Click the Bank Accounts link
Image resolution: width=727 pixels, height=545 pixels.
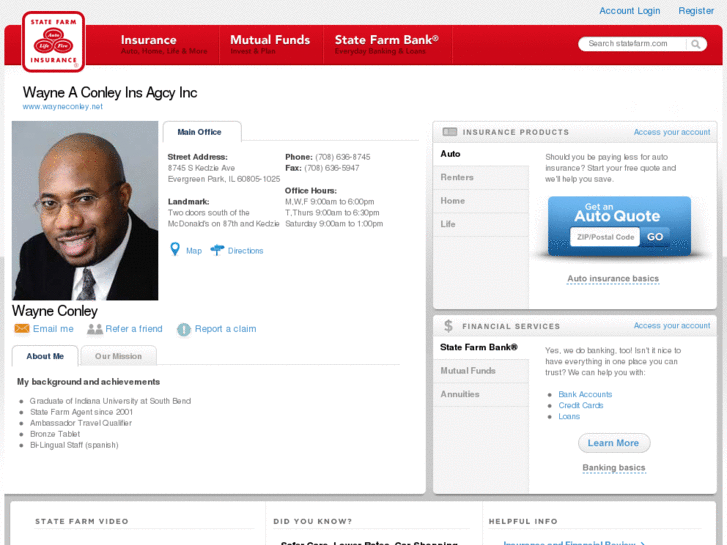click(x=585, y=394)
